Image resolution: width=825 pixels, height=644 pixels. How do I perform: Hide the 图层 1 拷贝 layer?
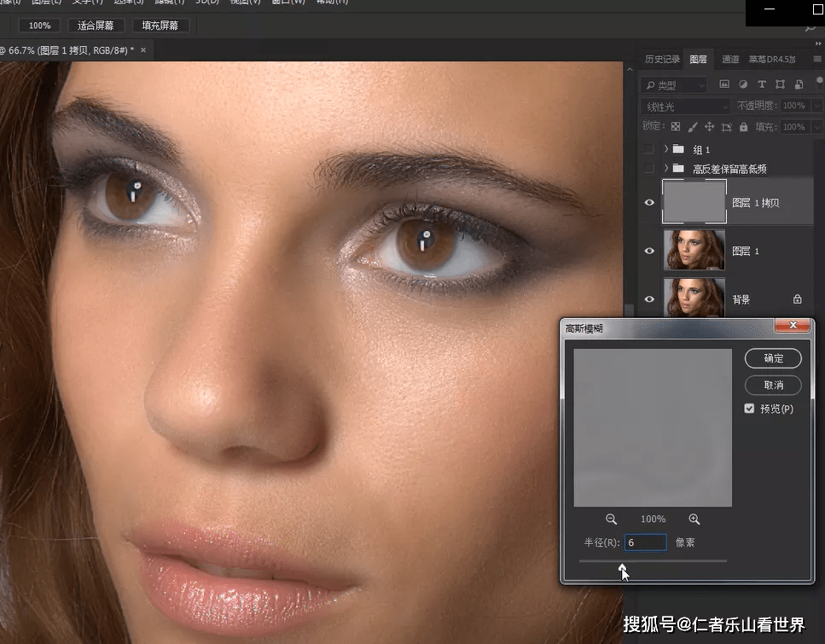point(649,202)
